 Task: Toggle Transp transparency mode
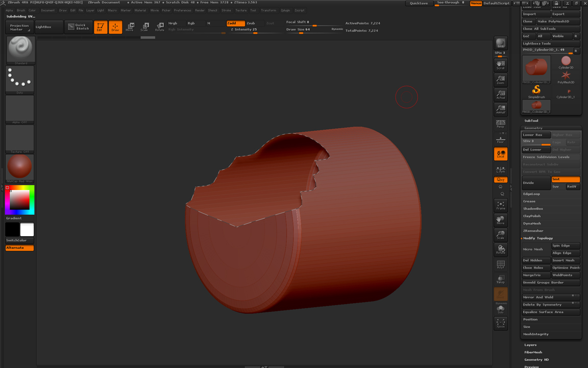coord(501,279)
